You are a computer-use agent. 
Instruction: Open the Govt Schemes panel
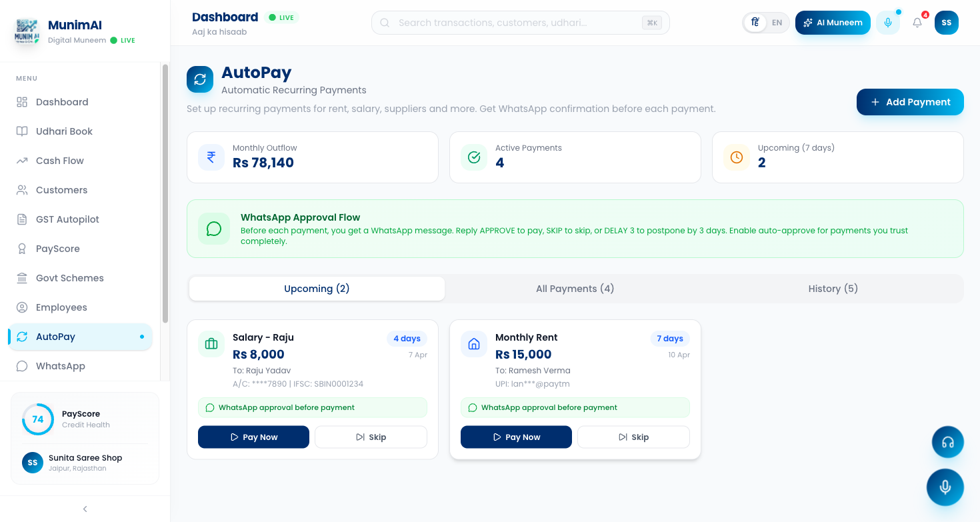pyautogui.click(x=70, y=278)
